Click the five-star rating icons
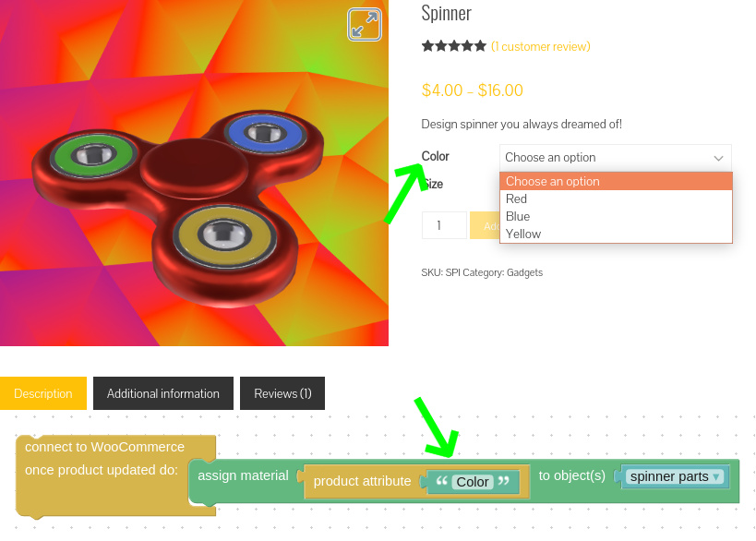Image resolution: width=756 pixels, height=541 pixels. pyautogui.click(x=454, y=46)
